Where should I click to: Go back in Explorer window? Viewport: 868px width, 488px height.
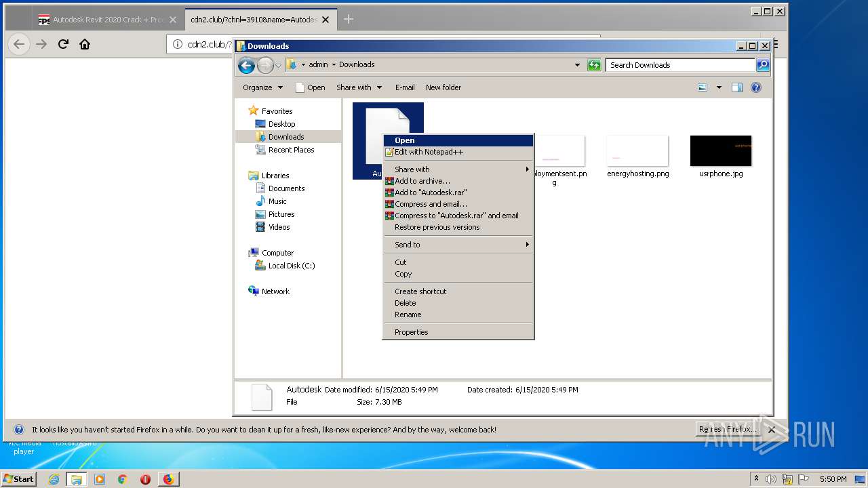click(x=246, y=65)
